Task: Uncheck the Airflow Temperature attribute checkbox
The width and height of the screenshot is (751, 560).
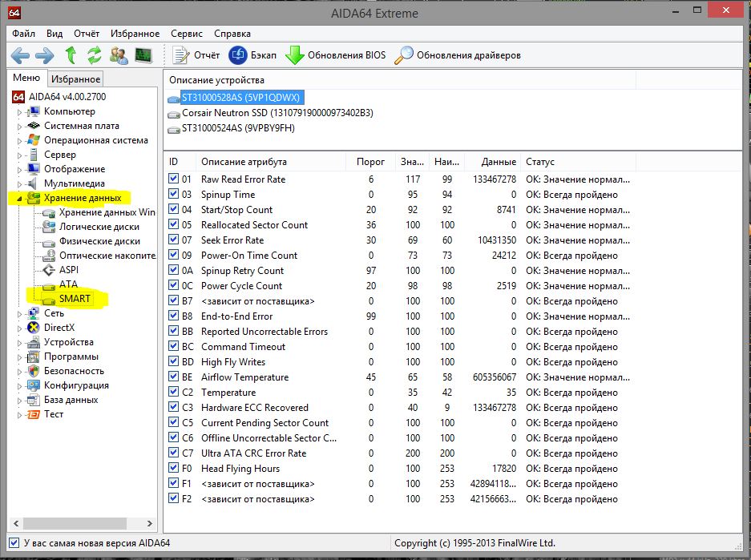Action: [x=173, y=377]
